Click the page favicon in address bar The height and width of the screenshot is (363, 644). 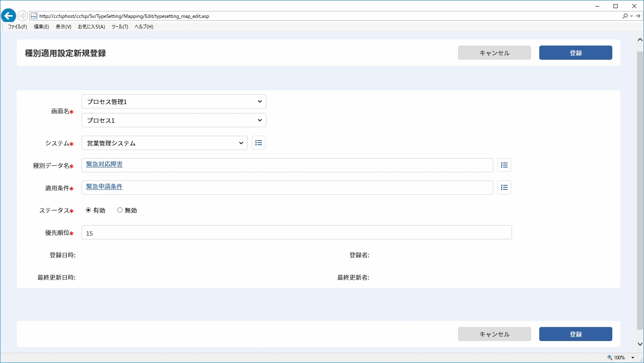(34, 16)
